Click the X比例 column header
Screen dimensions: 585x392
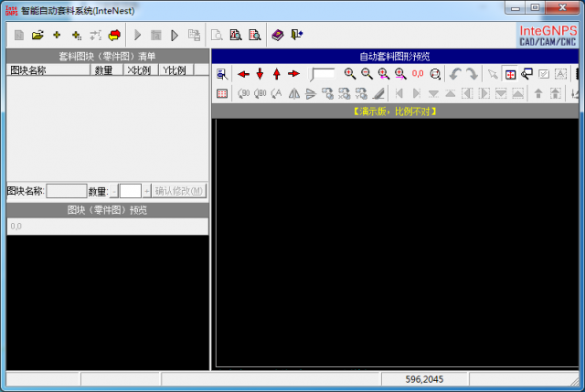pyautogui.click(x=141, y=70)
